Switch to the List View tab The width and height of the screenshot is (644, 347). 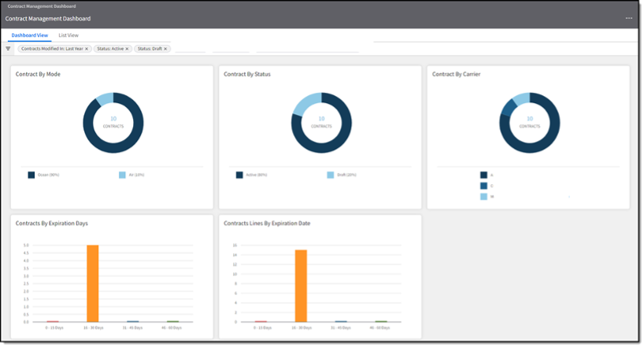(x=68, y=35)
